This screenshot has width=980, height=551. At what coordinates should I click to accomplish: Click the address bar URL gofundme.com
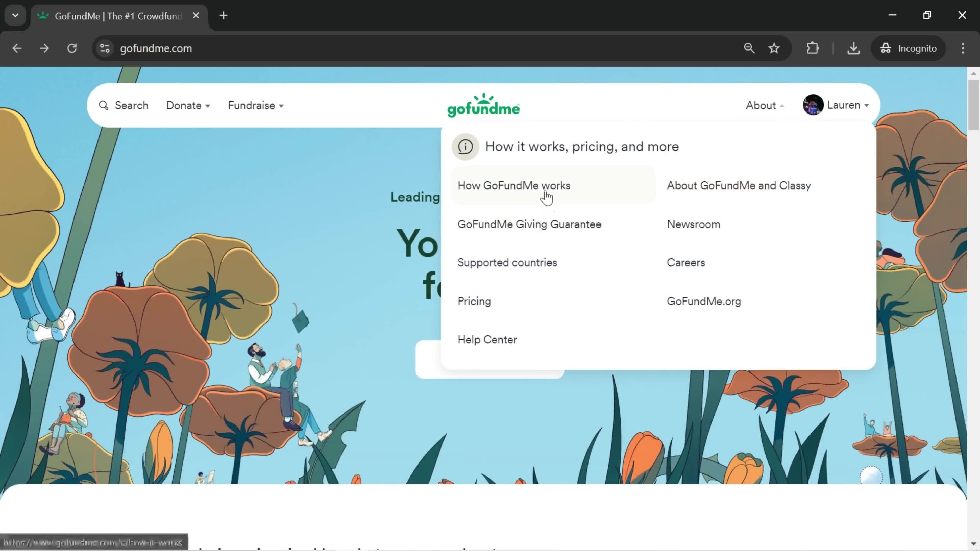[156, 48]
